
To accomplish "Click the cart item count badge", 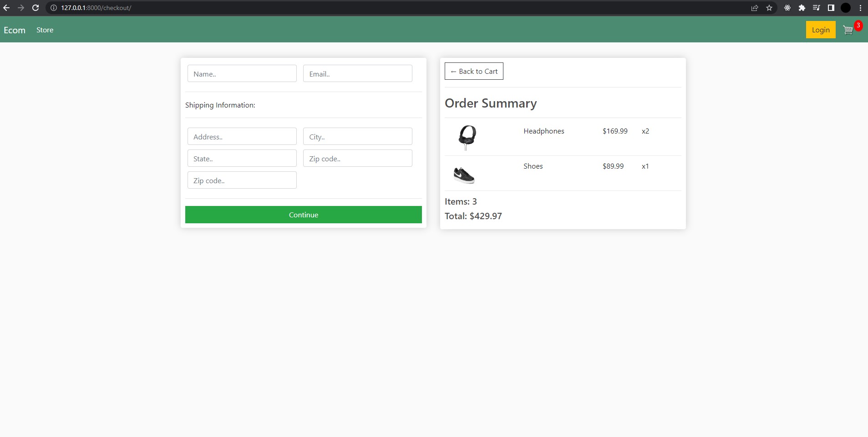I will [858, 26].
